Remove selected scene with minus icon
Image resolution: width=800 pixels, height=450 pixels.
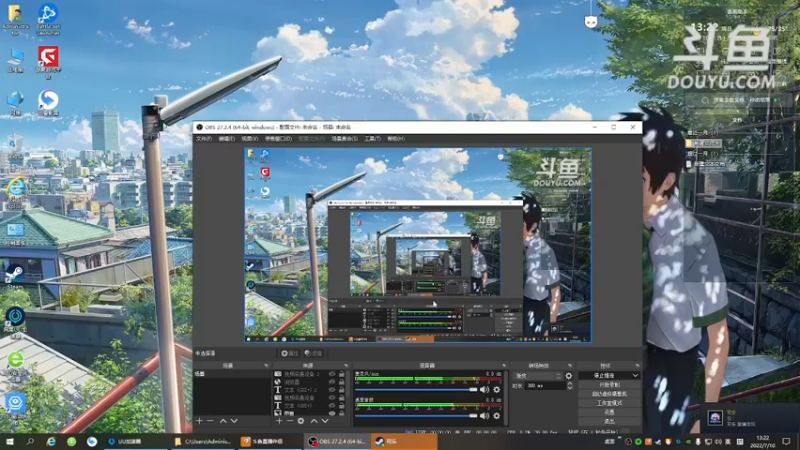210,421
